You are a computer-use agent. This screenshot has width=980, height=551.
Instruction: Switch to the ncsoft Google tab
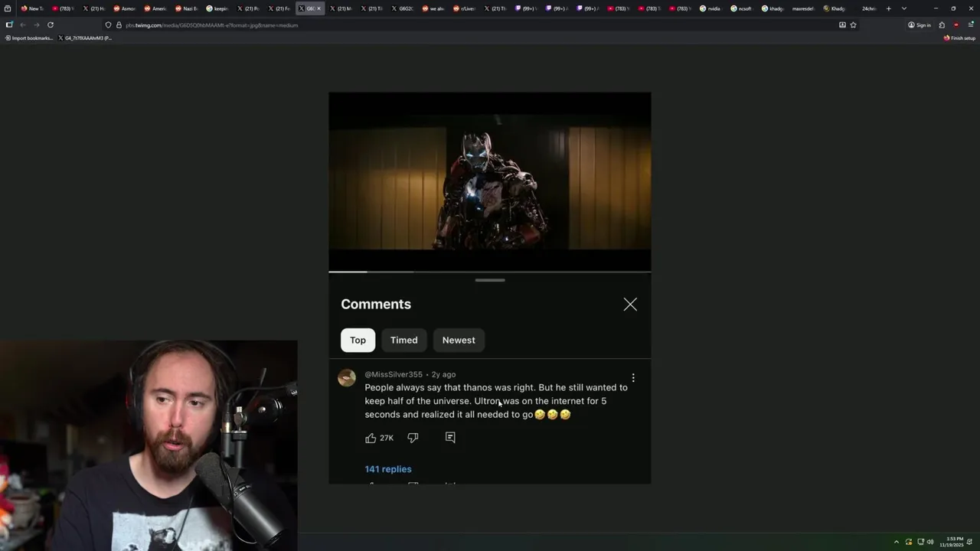[x=741, y=8]
